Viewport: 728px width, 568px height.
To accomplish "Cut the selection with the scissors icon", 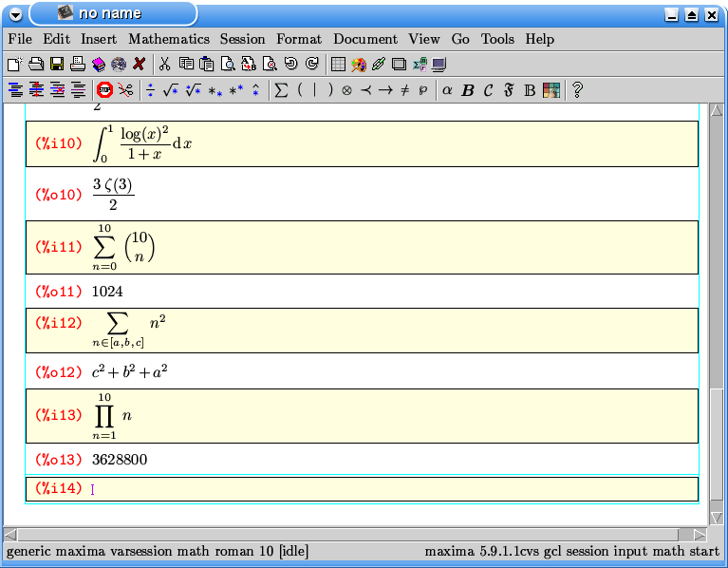I will coord(164,64).
